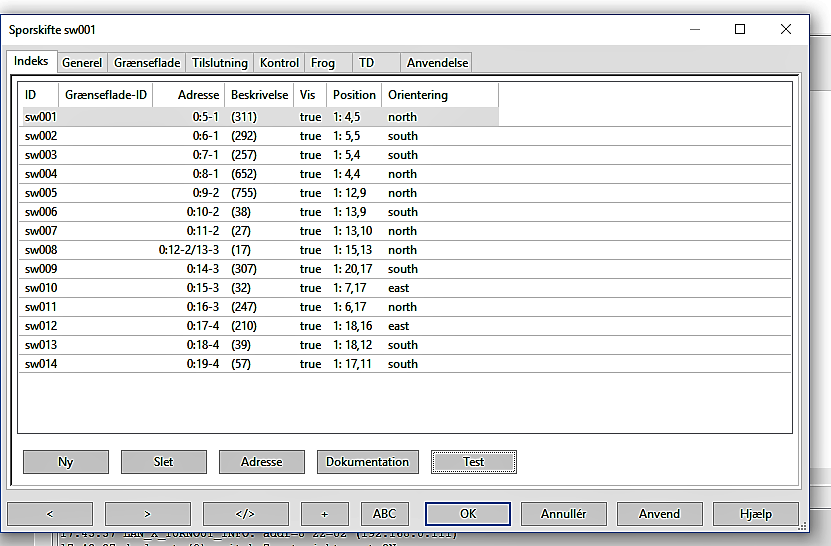Viewport: 831px width, 546px height.
Task: Switch to the Tilslutning tab
Action: coord(219,63)
